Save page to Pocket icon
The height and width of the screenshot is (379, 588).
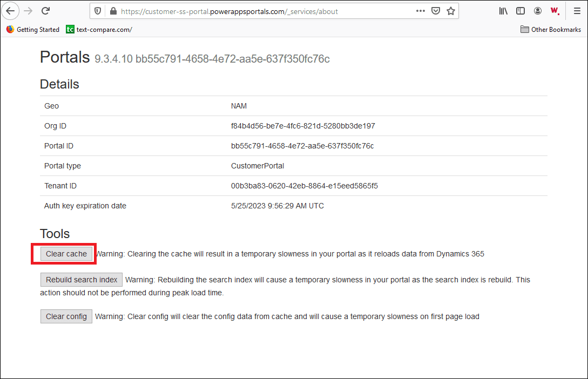pos(436,11)
